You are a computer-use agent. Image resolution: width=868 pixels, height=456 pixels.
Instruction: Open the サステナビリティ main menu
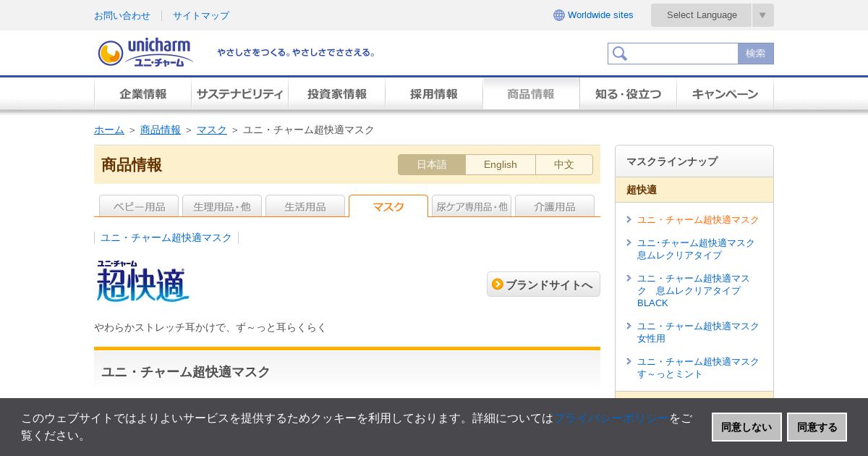click(239, 94)
